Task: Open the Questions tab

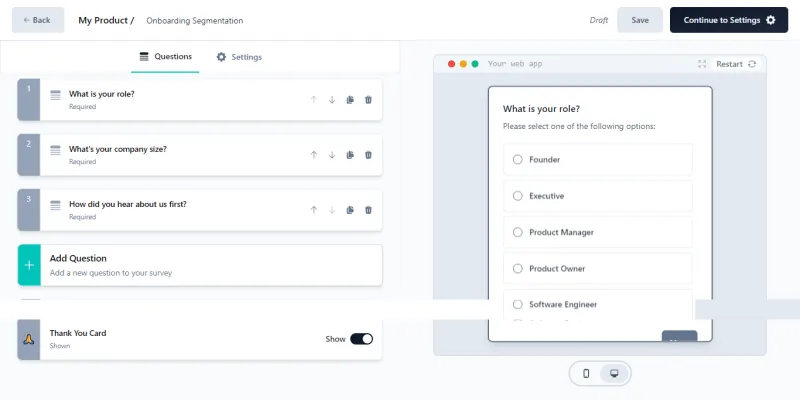Action: click(165, 57)
